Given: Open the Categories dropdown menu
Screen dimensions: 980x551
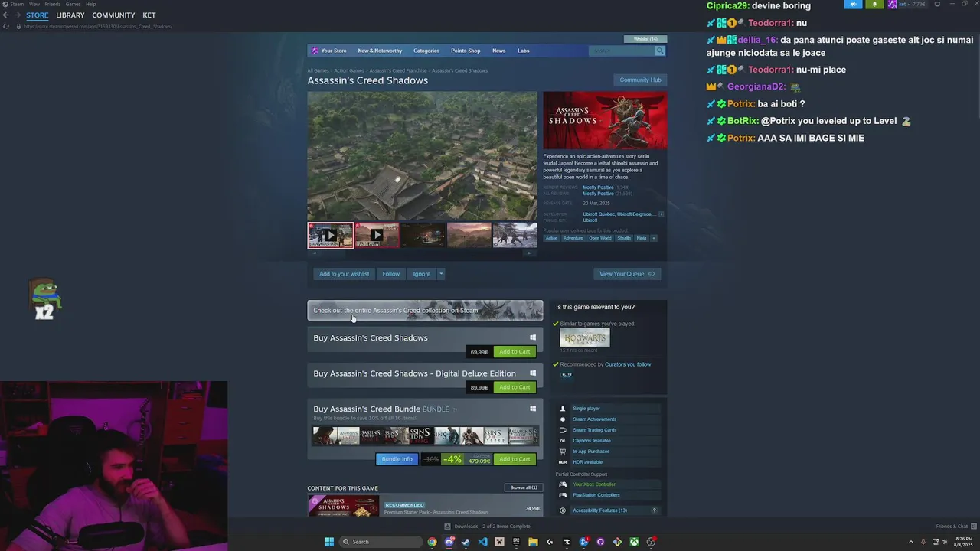Looking at the screenshot, I should (x=426, y=51).
